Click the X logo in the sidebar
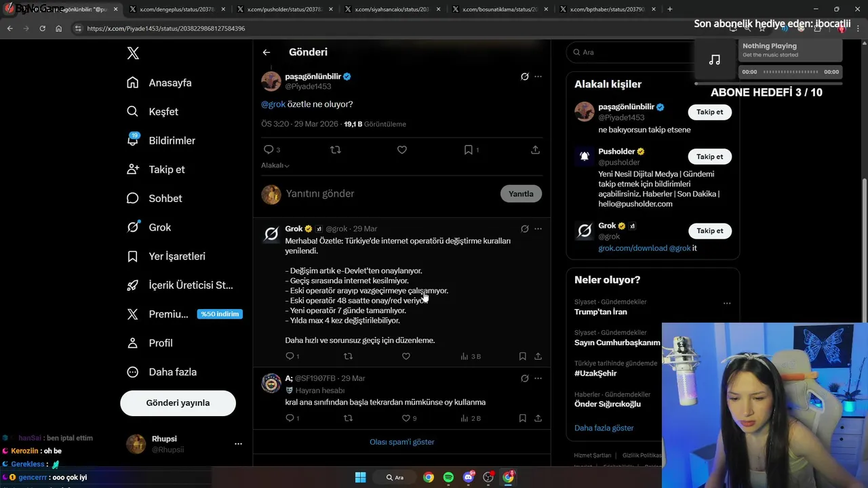This screenshot has height=488, width=868. [x=133, y=54]
